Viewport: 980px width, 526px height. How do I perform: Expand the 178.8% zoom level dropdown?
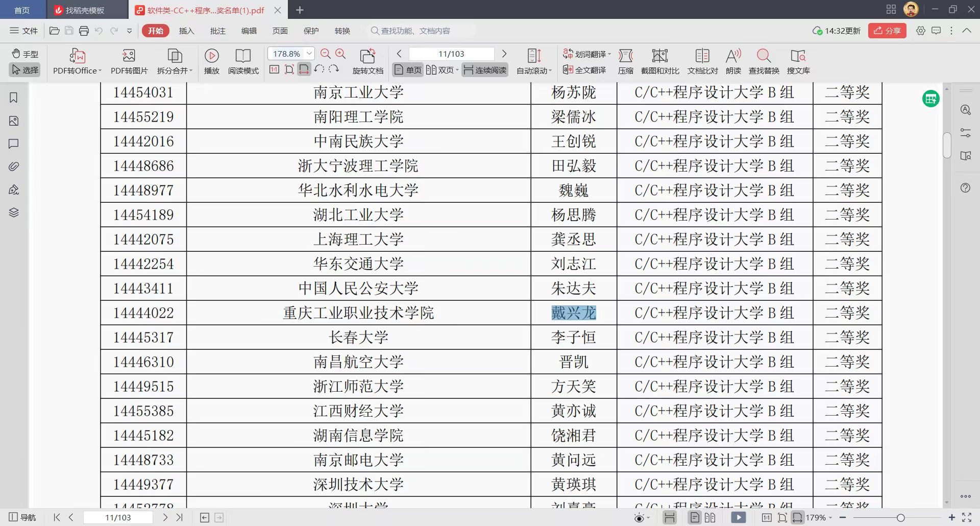point(309,54)
